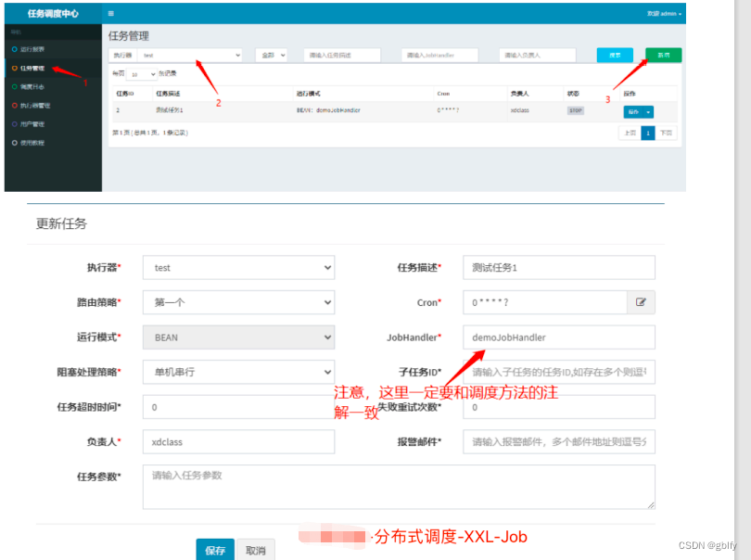Open the 全部 status filter dropdown
The width and height of the screenshot is (751, 560).
[272, 55]
